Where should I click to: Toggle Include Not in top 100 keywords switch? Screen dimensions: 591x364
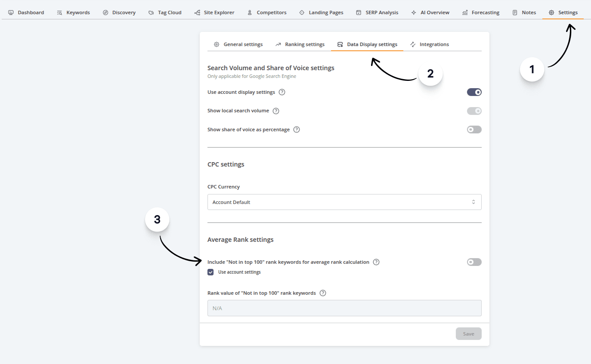474,262
